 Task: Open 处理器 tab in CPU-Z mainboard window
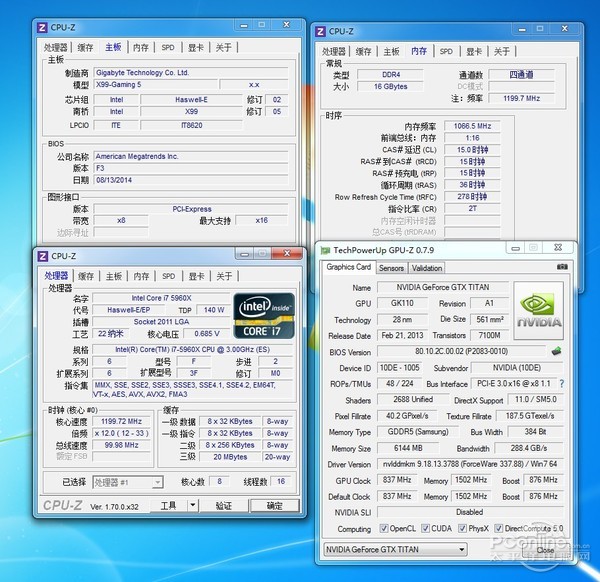55,47
